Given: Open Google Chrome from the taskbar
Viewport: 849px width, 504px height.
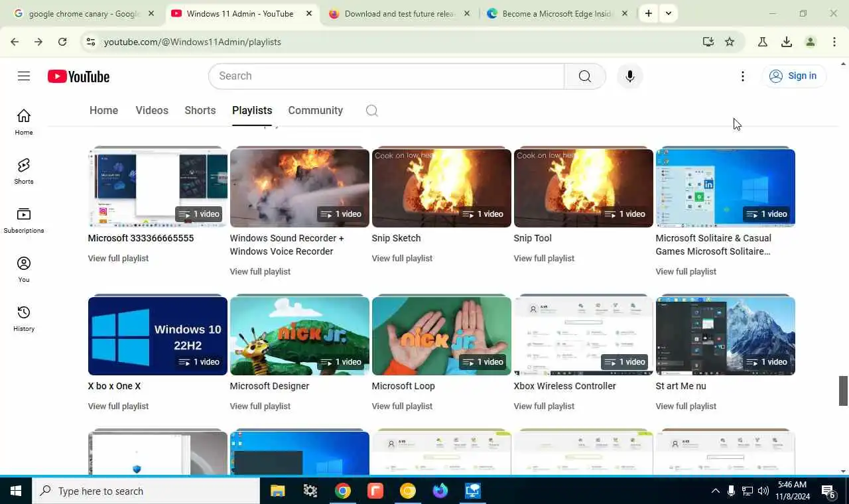Looking at the screenshot, I should point(342,491).
